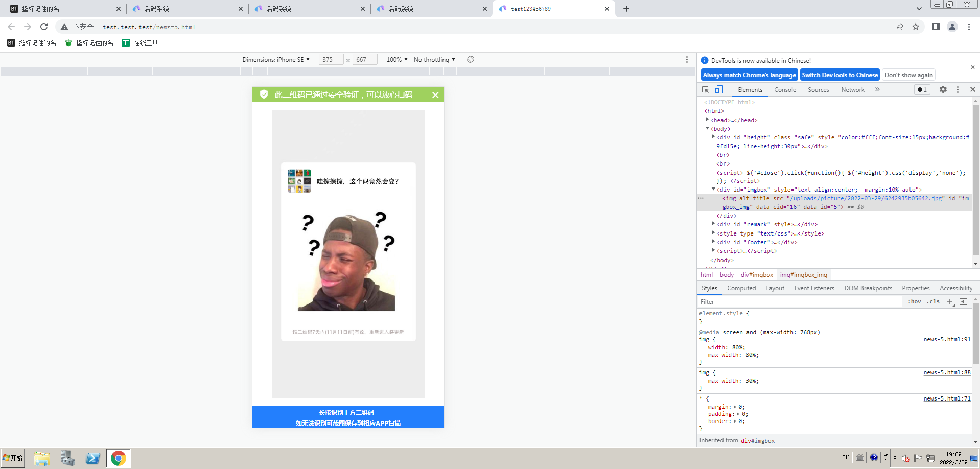Click the address bar URL
This screenshot has height=469, width=980.
(149, 27)
